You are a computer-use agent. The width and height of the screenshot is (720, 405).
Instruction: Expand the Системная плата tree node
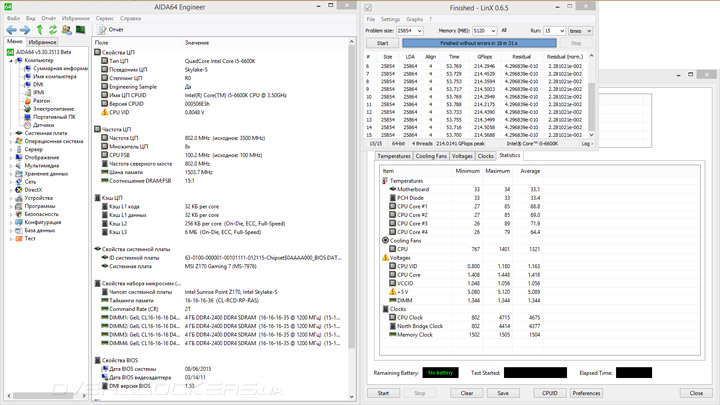click(x=11, y=133)
